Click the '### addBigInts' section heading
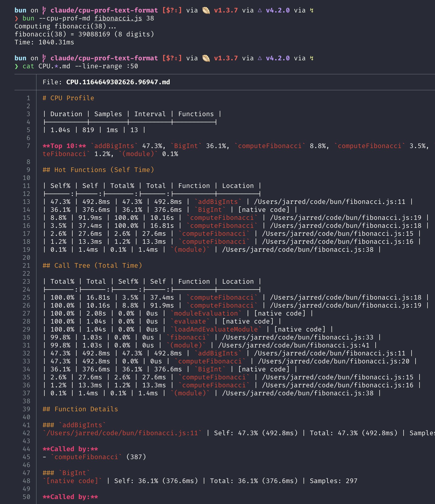 click(x=74, y=425)
